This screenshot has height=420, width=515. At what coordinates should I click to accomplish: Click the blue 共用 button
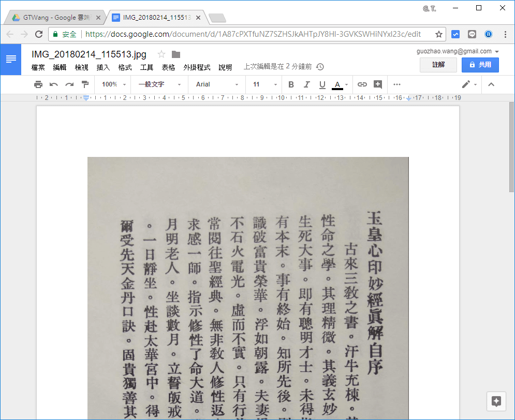(480, 64)
